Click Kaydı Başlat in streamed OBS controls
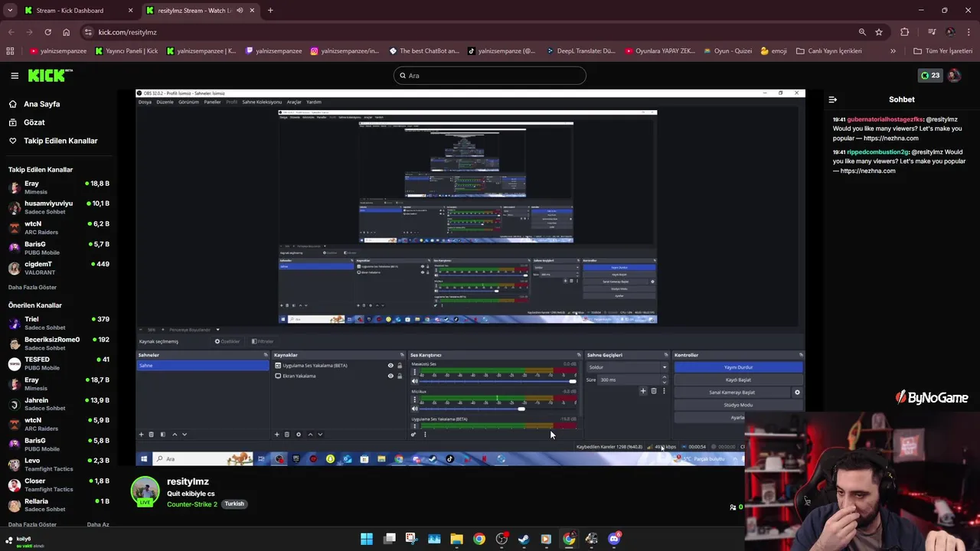This screenshot has height=551, width=980. (x=738, y=380)
